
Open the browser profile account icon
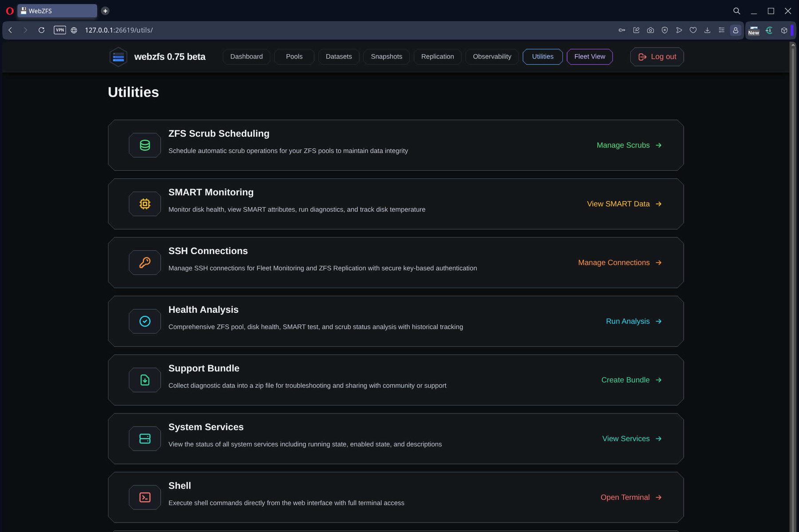(736, 30)
